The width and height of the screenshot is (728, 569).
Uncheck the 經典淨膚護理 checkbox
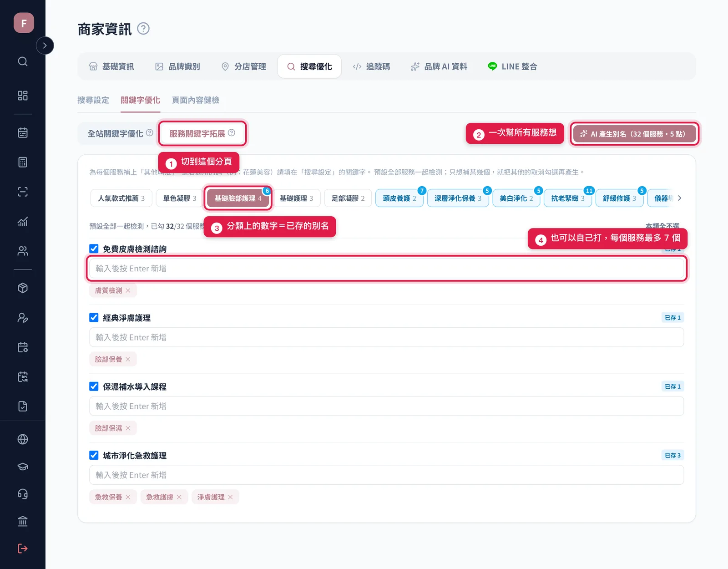(94, 317)
